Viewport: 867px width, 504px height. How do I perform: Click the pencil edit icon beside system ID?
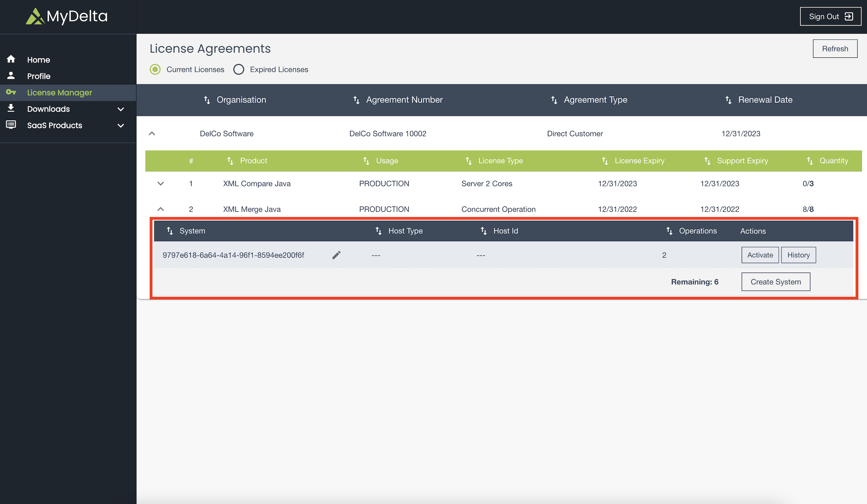click(336, 255)
